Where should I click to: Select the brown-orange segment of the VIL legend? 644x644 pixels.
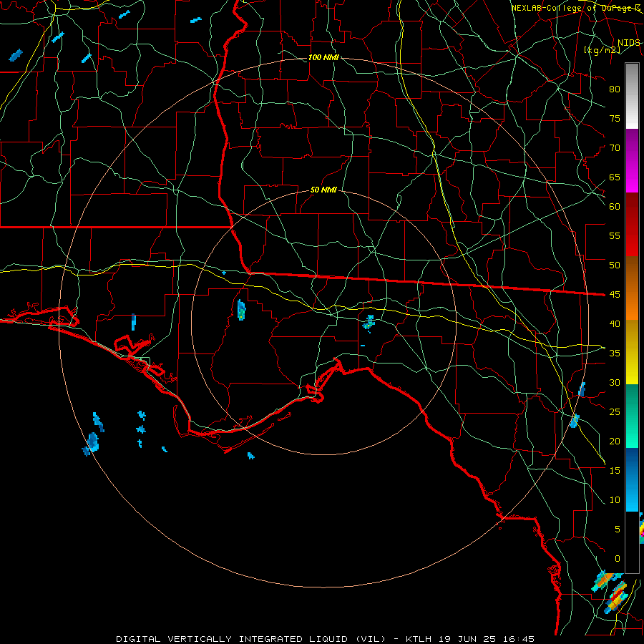pyautogui.click(x=632, y=288)
